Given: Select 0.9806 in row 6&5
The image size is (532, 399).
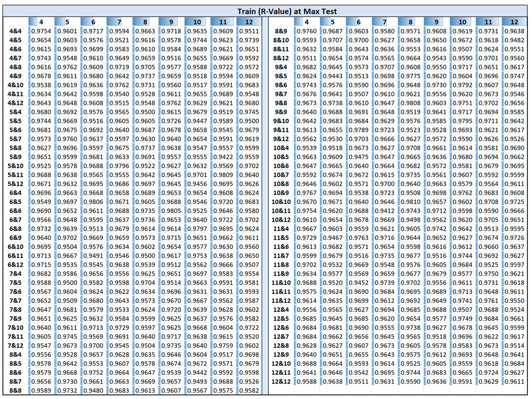Looking at the screenshot, I should [93, 202].
